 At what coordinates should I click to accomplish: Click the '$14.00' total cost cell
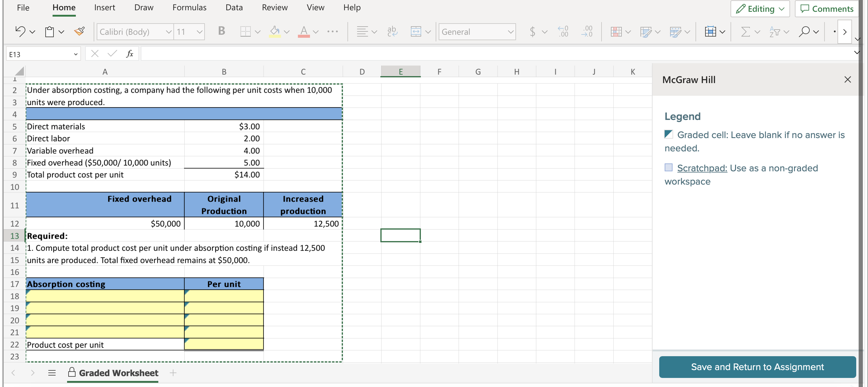click(x=224, y=175)
